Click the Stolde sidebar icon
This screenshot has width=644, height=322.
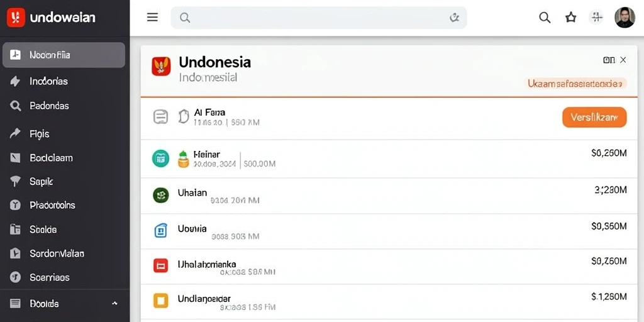[15, 229]
